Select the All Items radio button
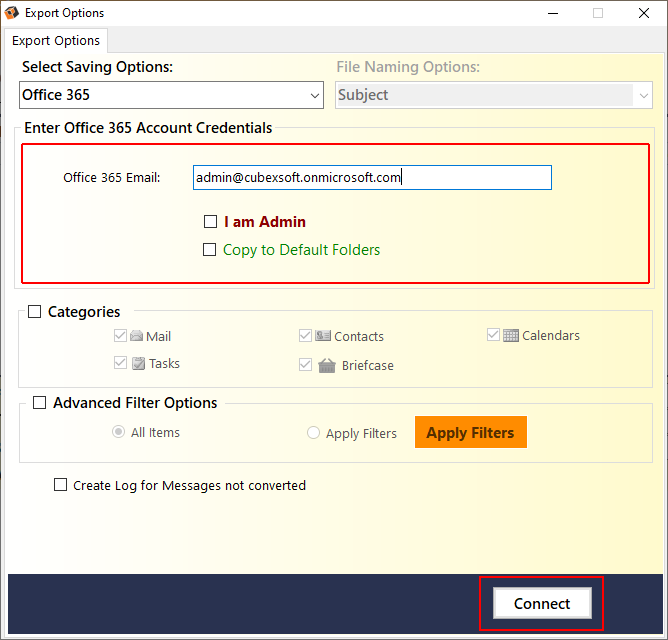Viewport: 668px width, 640px height. click(x=118, y=432)
